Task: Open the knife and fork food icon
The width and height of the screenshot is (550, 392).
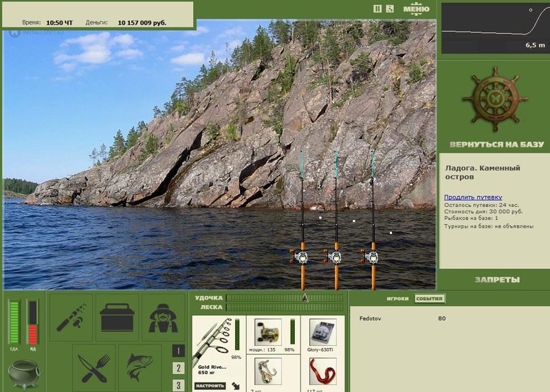Action: click(x=93, y=368)
